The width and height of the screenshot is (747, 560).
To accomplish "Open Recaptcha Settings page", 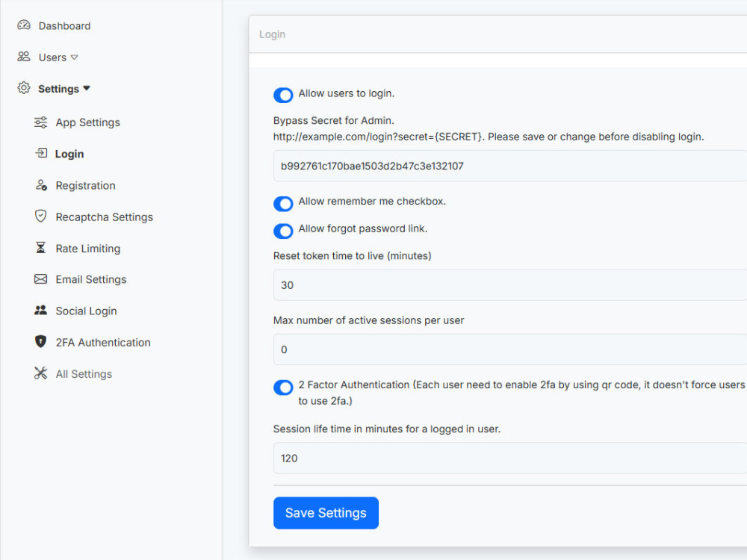I will coord(105,217).
